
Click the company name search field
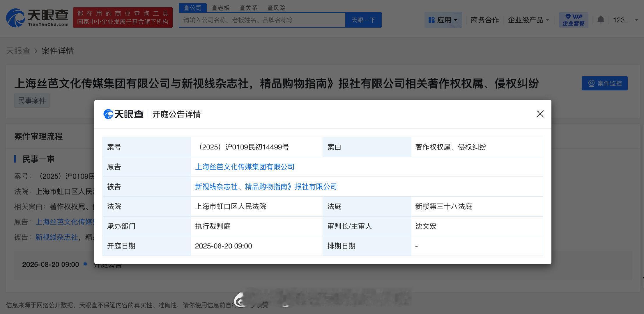(262, 20)
